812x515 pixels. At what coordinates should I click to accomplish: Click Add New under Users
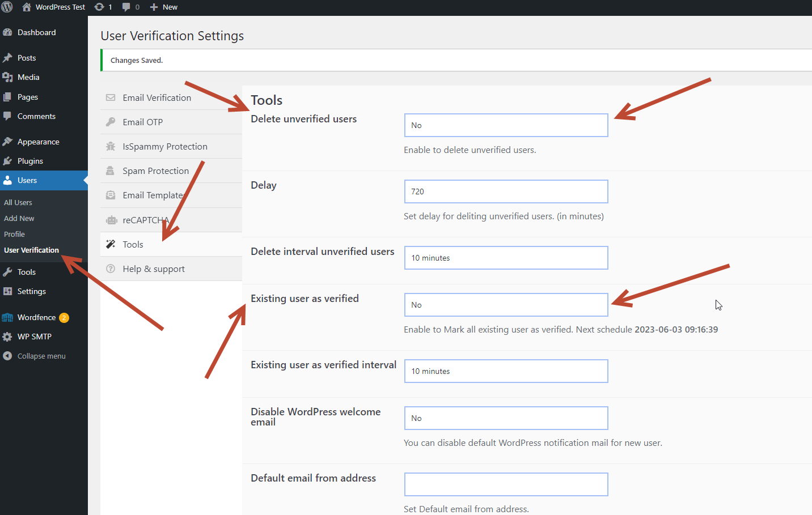pyautogui.click(x=19, y=218)
